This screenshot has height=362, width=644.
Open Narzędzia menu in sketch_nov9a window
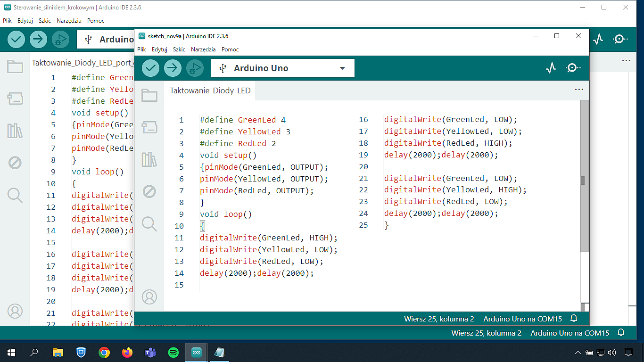(x=203, y=49)
